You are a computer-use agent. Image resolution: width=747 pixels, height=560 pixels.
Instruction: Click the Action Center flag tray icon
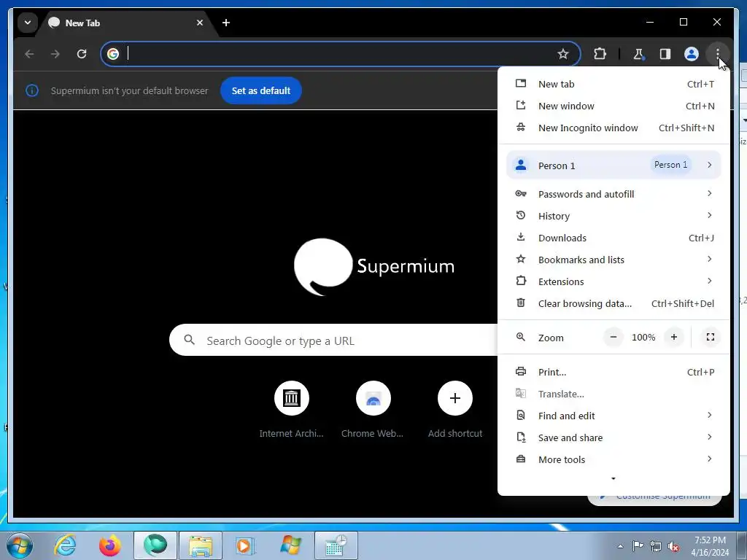(638, 546)
